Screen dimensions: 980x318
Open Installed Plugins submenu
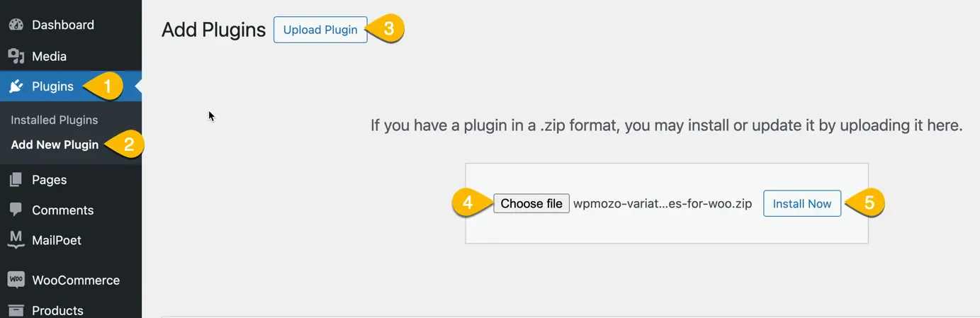54,120
